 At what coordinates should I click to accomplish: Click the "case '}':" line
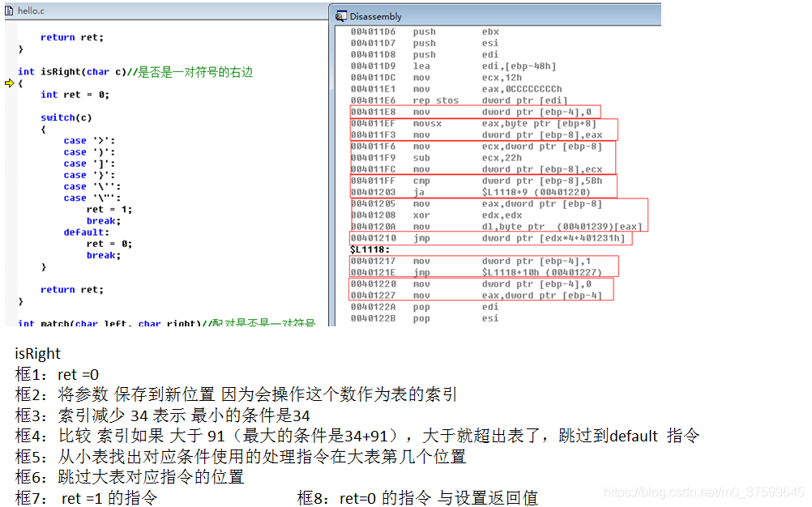pyautogui.click(x=89, y=175)
